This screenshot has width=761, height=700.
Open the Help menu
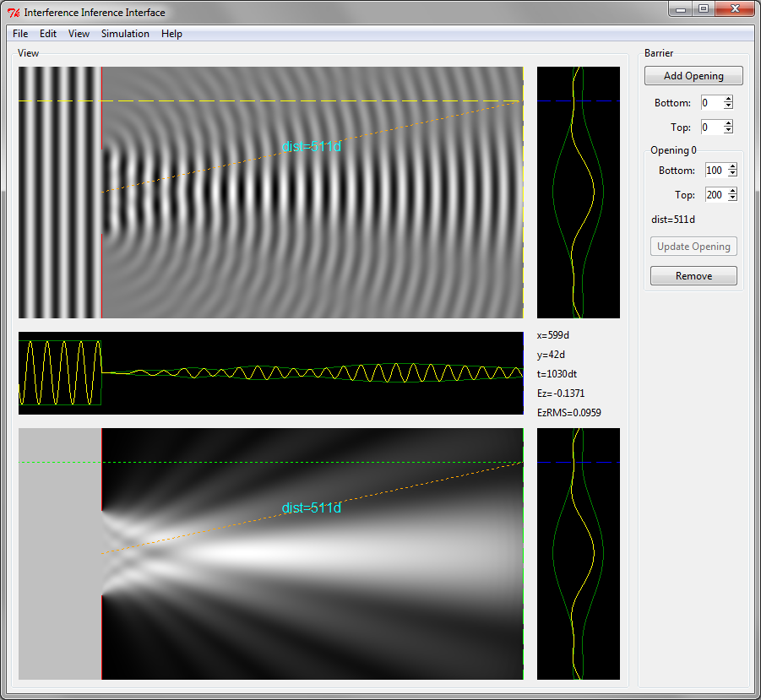171,34
